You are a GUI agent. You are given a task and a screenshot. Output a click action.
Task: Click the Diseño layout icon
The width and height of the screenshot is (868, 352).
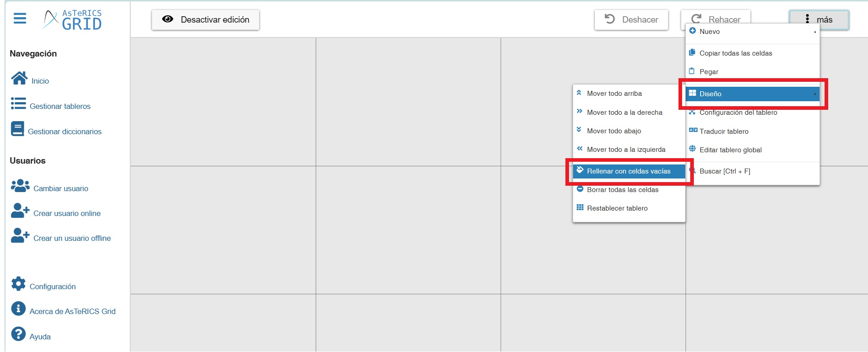pyautogui.click(x=693, y=93)
